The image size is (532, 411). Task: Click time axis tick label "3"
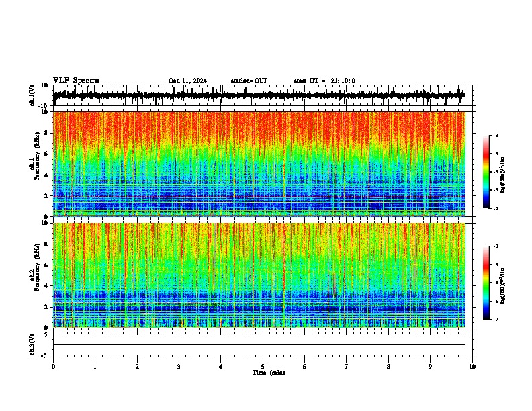(179, 367)
